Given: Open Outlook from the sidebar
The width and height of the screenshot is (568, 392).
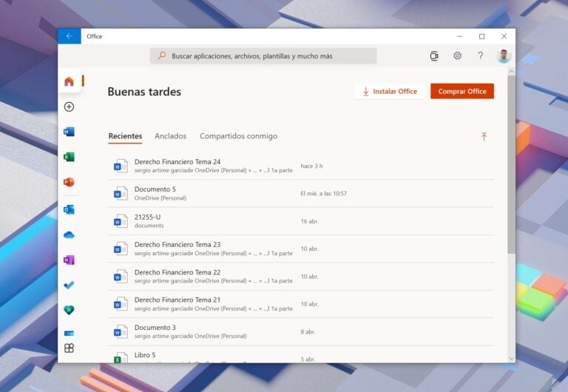Looking at the screenshot, I should click(69, 209).
